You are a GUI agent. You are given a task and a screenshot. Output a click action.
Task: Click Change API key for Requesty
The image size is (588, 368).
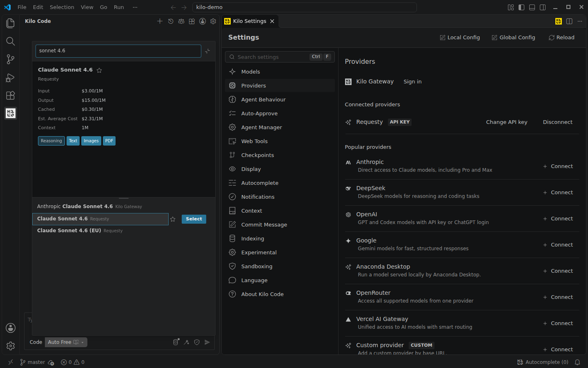pyautogui.click(x=507, y=122)
